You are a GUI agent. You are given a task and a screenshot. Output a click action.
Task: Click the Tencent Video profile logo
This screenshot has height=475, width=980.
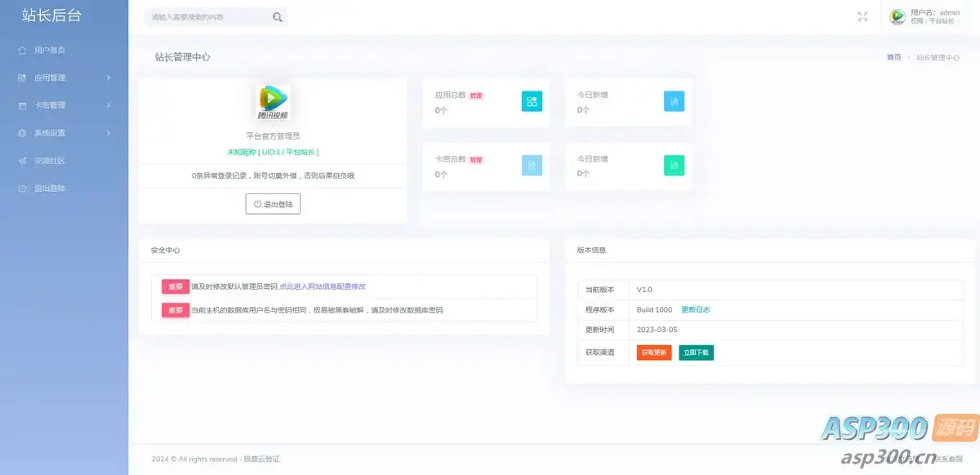point(273,103)
